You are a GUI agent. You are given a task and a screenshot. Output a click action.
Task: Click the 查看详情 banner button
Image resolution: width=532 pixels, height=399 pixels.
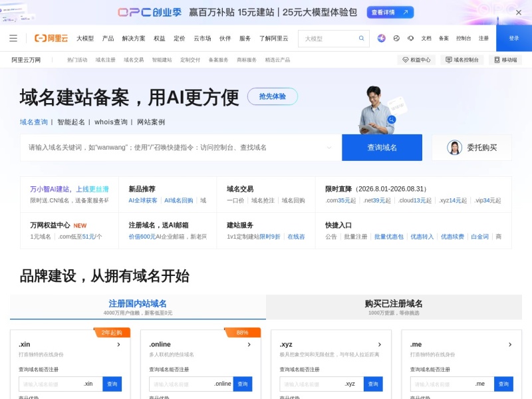(390, 12)
